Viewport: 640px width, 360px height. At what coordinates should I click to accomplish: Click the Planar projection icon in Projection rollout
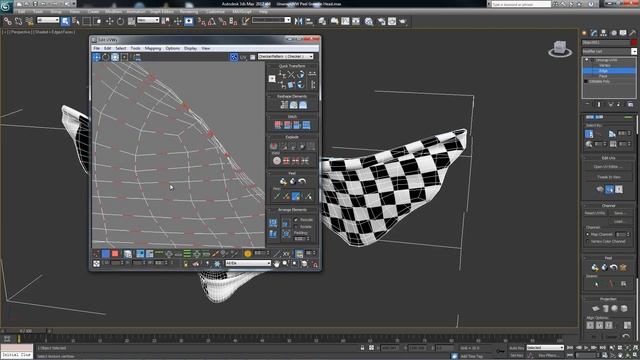pos(596,309)
